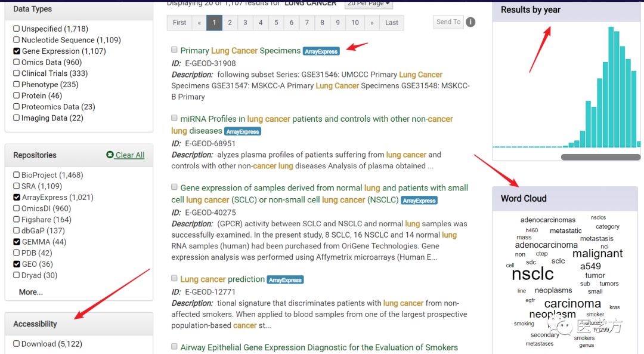This screenshot has height=354, width=644.
Task: Click the info icon beside Send To
Action: pos(470,22)
